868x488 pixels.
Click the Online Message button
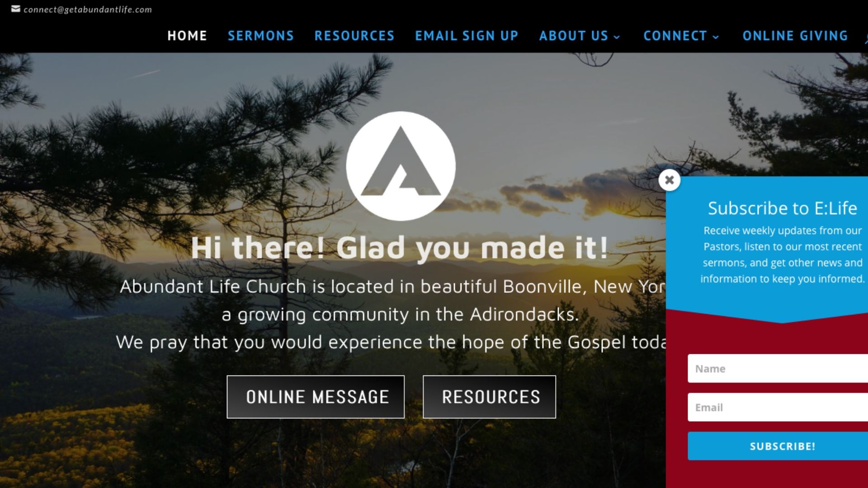(316, 397)
